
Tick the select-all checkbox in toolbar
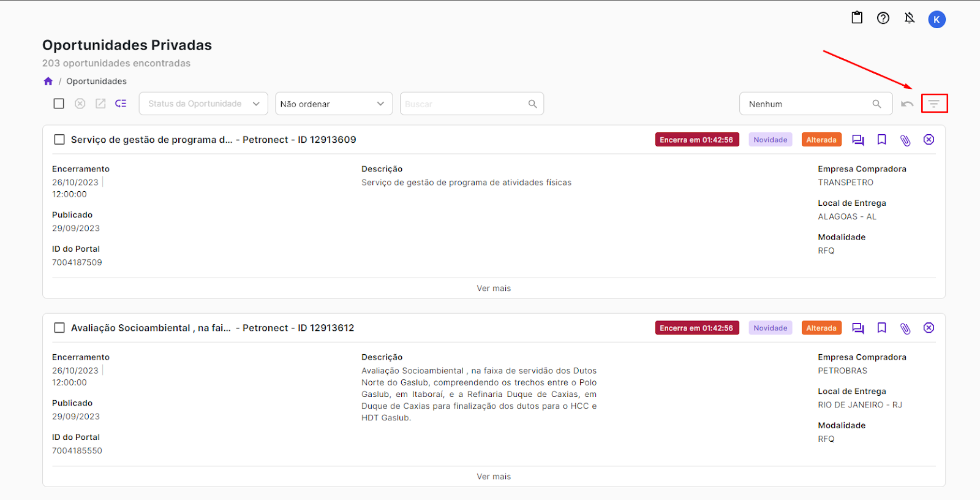tap(59, 104)
